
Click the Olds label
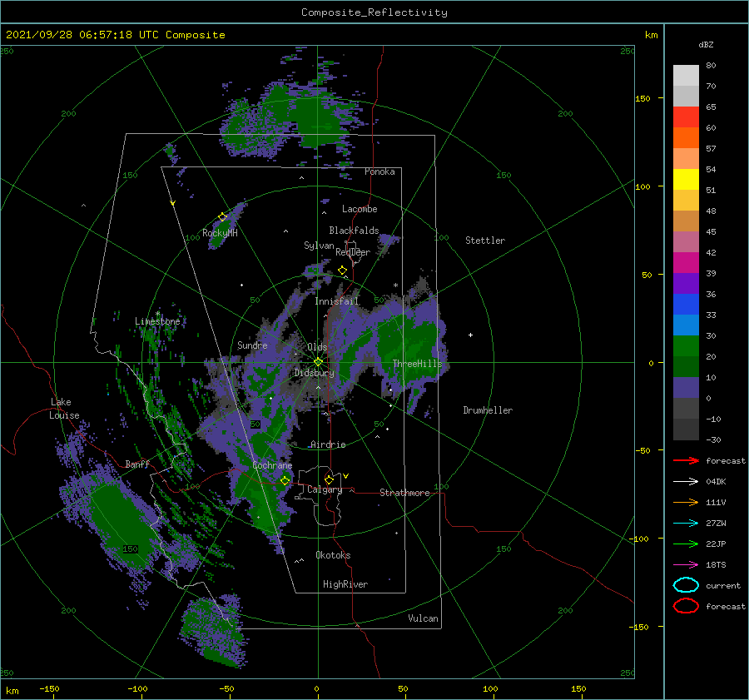317,347
